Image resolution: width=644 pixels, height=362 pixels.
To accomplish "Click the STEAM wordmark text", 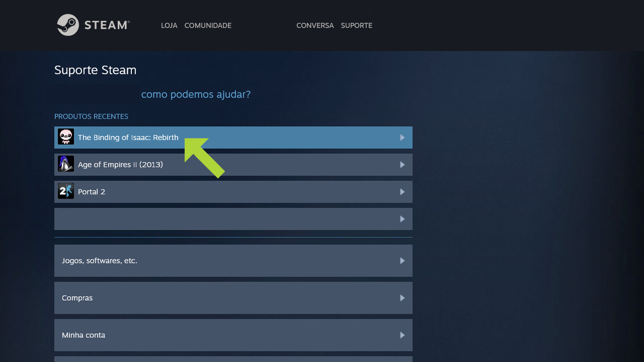I will tap(107, 25).
